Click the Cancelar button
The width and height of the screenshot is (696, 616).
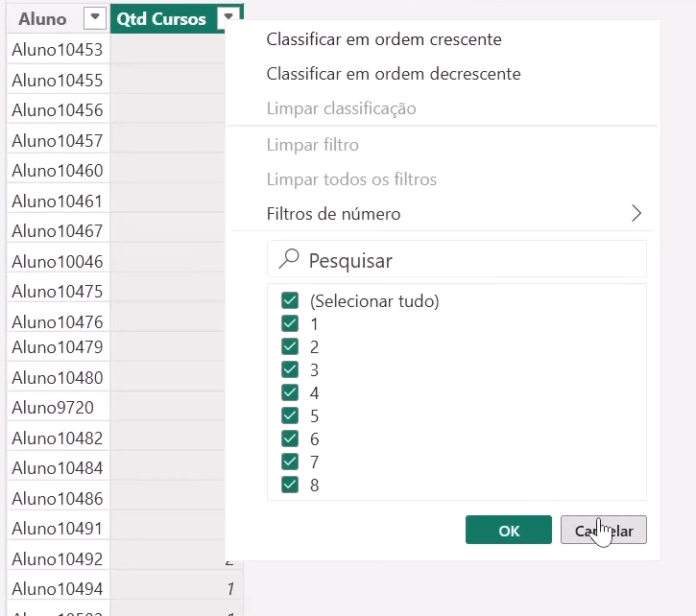tap(604, 530)
